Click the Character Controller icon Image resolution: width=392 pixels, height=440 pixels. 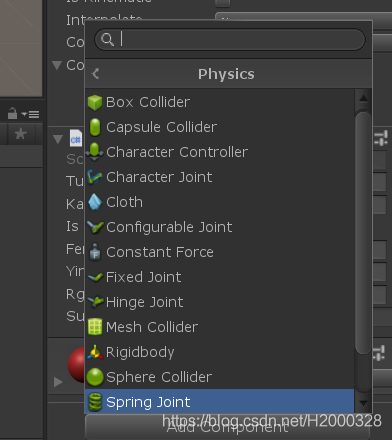95,152
